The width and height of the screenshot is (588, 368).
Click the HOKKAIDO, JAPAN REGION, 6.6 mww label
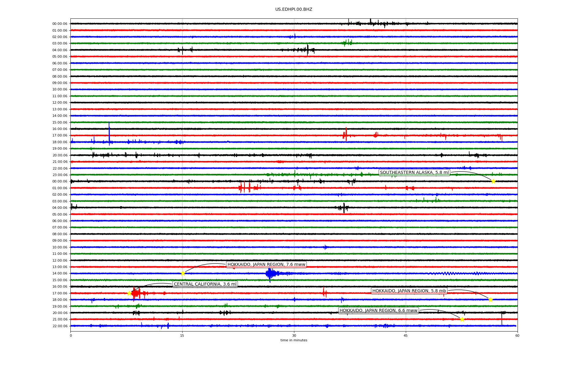(378, 311)
